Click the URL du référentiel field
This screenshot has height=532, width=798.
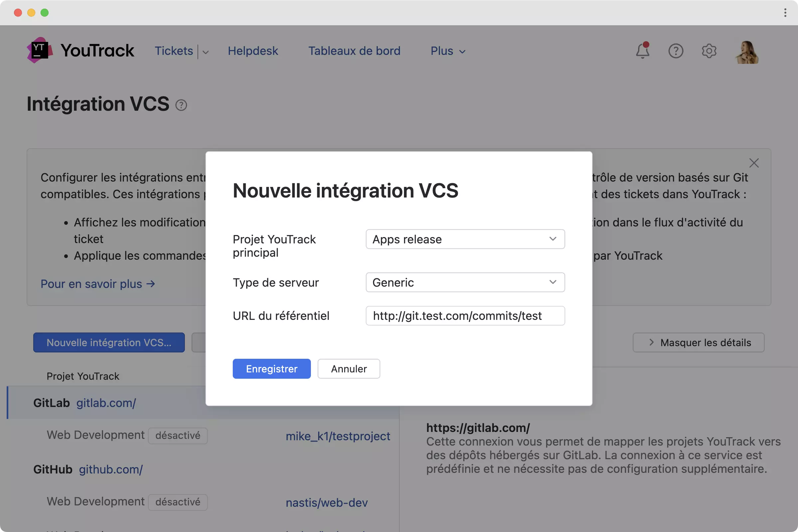pyautogui.click(x=465, y=316)
